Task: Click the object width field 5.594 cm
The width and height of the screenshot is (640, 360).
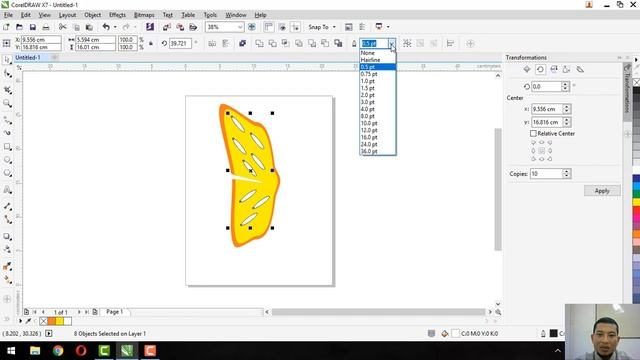Action: click(95, 40)
